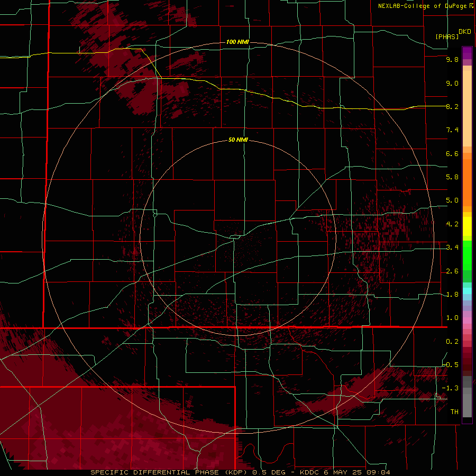This screenshot has width=476, height=476.
Task: Click the 5.8 scale value
Action: [x=452, y=177]
